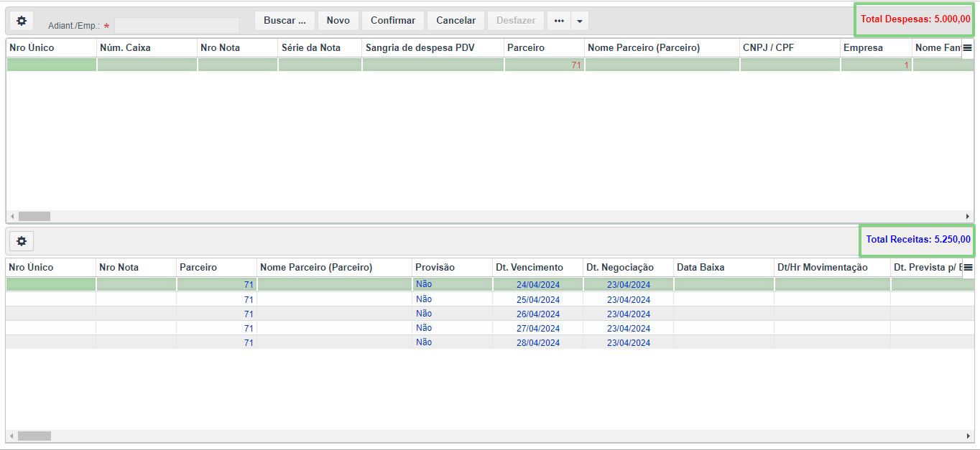This screenshot has height=450, width=980.
Task: Click Empresa cell 1 in despesas grid
Action: tap(876, 65)
